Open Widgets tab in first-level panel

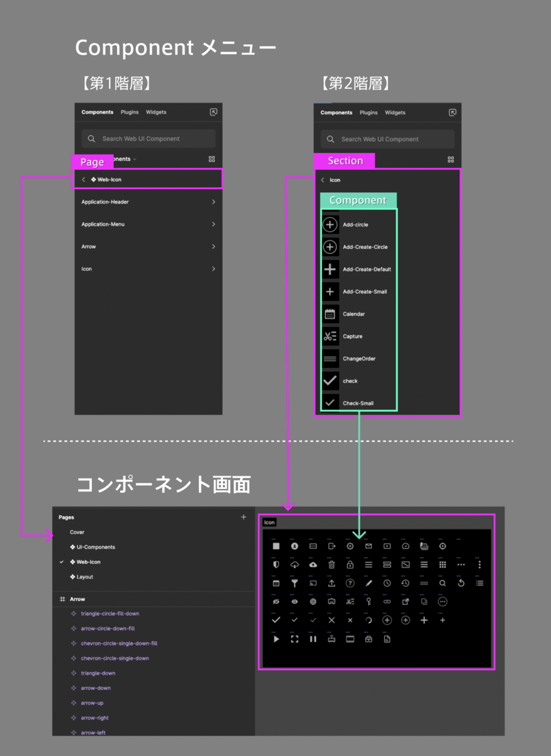pos(156,112)
